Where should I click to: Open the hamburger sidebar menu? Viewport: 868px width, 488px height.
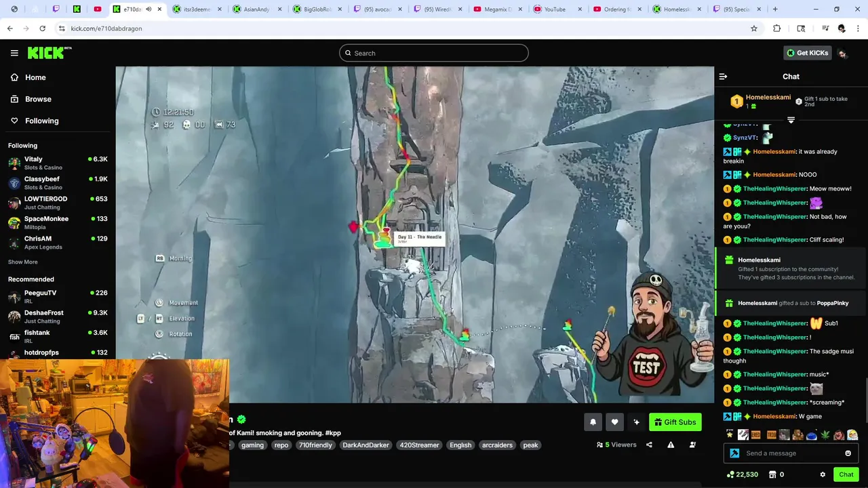click(x=14, y=53)
